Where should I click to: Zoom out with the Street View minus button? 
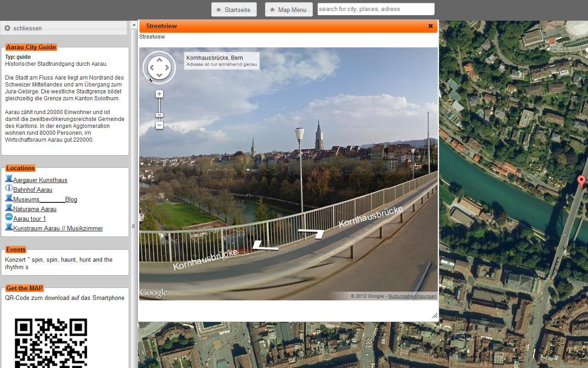(159, 125)
